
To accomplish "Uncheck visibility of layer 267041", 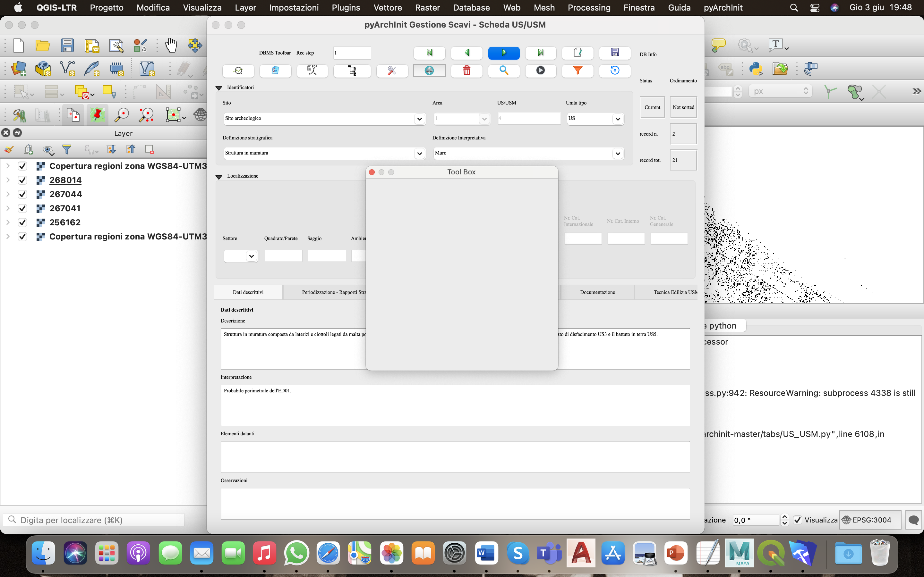I will [x=22, y=208].
